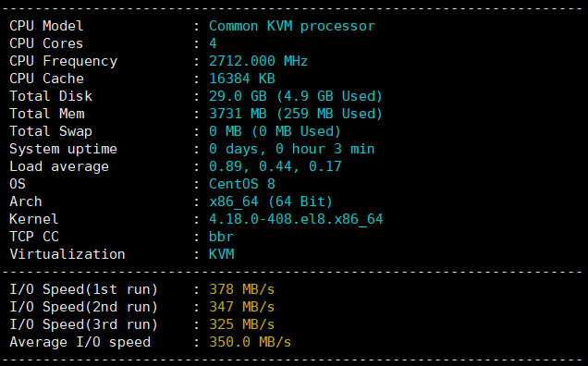The image size is (588, 366).
Task: Click the x86_64 (64 Bit) arch value
Action: pyautogui.click(x=271, y=201)
